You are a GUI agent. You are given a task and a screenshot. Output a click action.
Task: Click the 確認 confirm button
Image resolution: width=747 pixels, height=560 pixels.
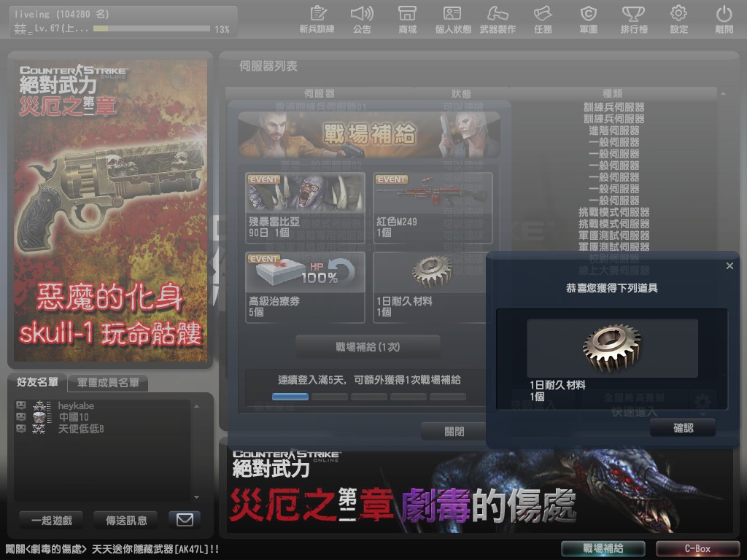(x=683, y=427)
